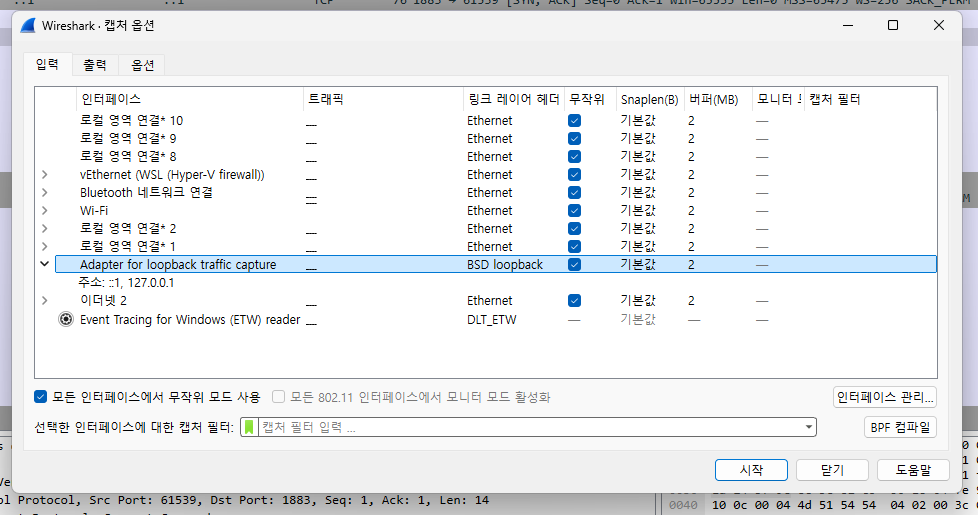Click the gear icon beside Event Tracing reader

point(65,319)
